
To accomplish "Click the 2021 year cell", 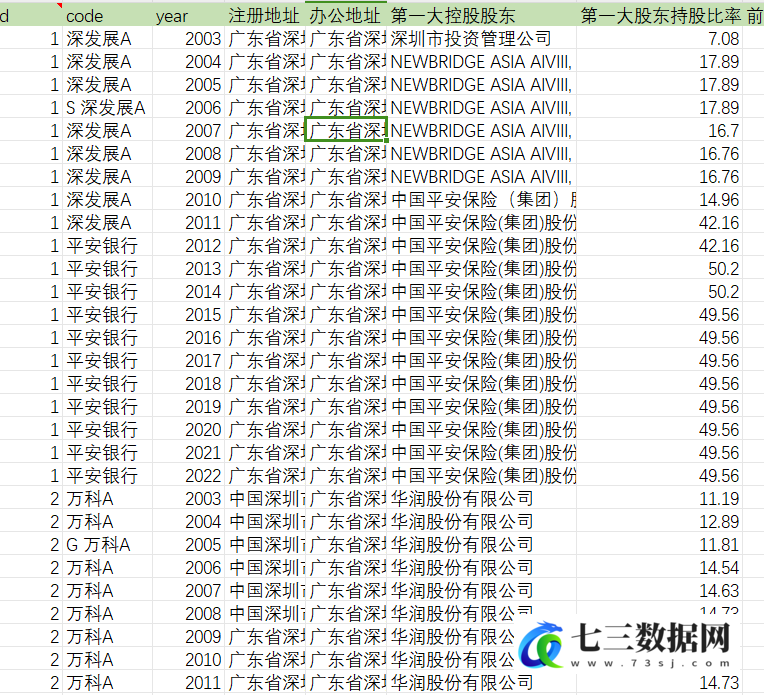I will pyautogui.click(x=189, y=452).
